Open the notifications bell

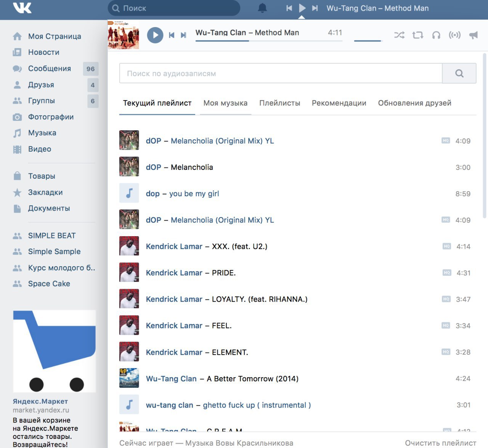pyautogui.click(x=263, y=8)
